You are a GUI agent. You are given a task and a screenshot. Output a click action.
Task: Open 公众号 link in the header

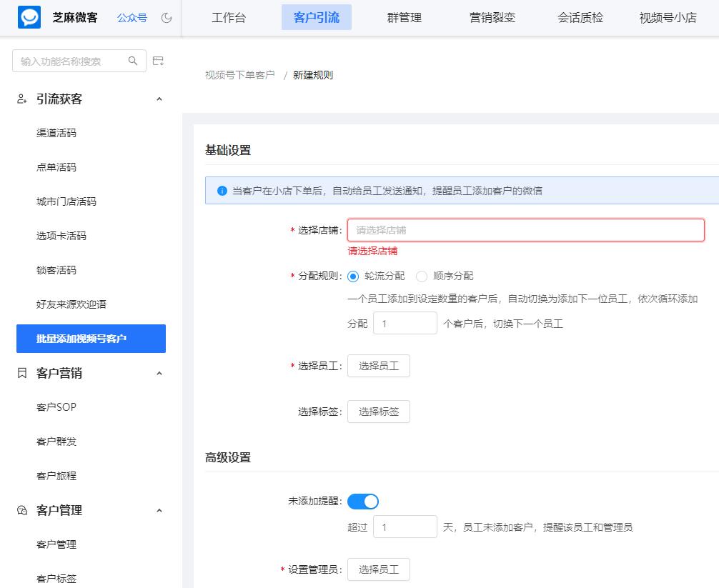tap(132, 18)
